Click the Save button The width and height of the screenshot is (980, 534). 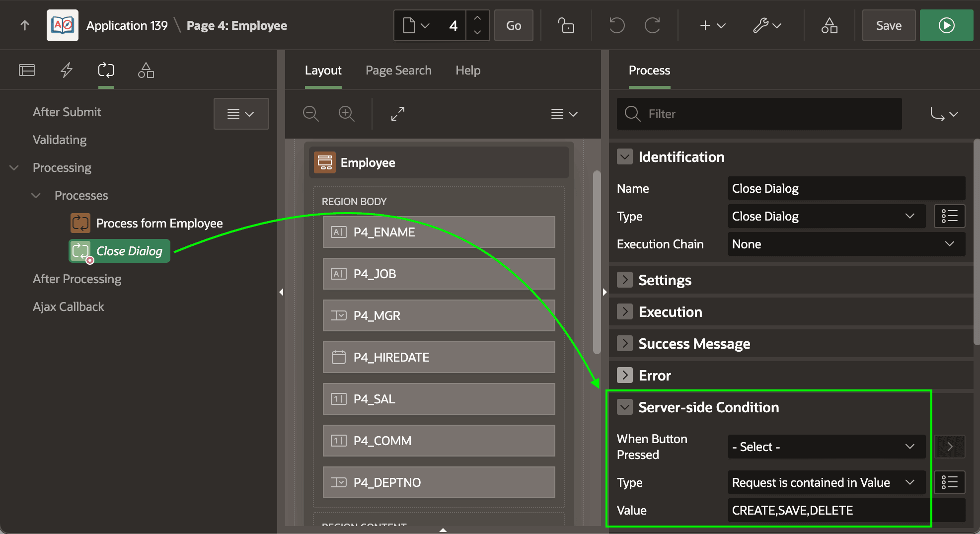point(889,25)
